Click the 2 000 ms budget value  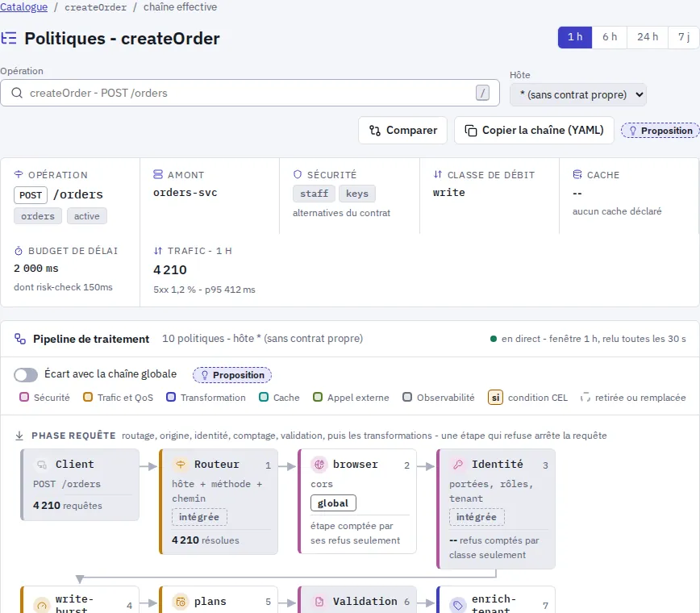click(x=36, y=269)
